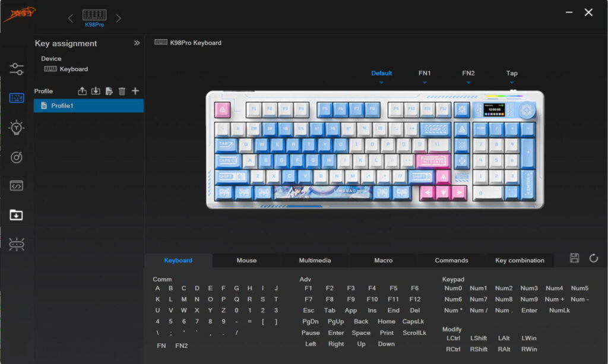This screenshot has width=608, height=364.
Task: Click the small display screen on keyboard image
Action: pyautogui.click(x=495, y=110)
